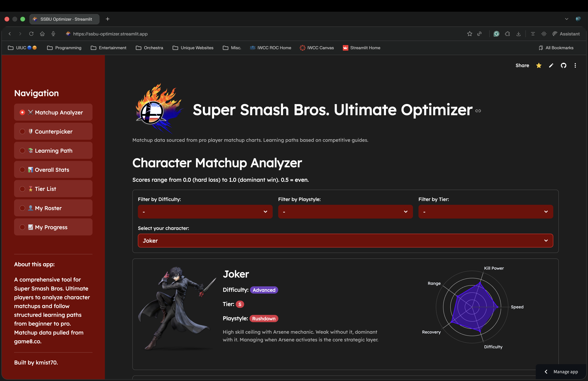Viewport: 588px width, 381px height.
Task: Click the Range axis label on radar chart
Action: pyautogui.click(x=434, y=283)
